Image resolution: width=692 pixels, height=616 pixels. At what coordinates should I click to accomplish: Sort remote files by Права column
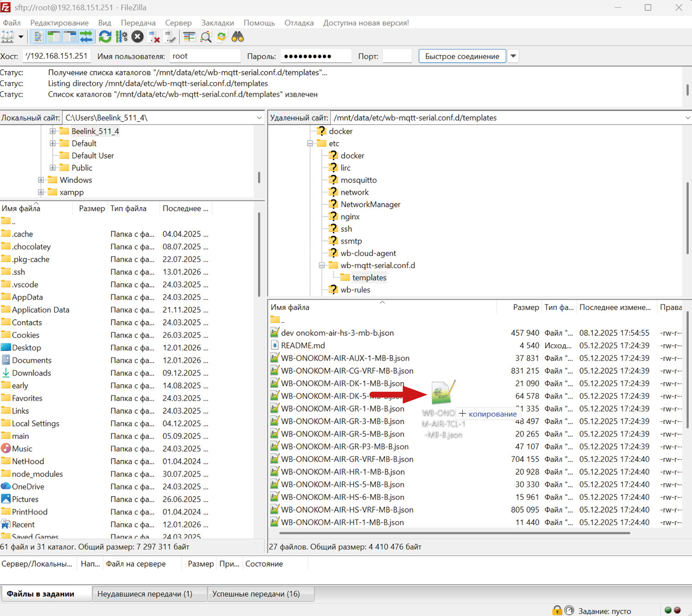(x=671, y=307)
